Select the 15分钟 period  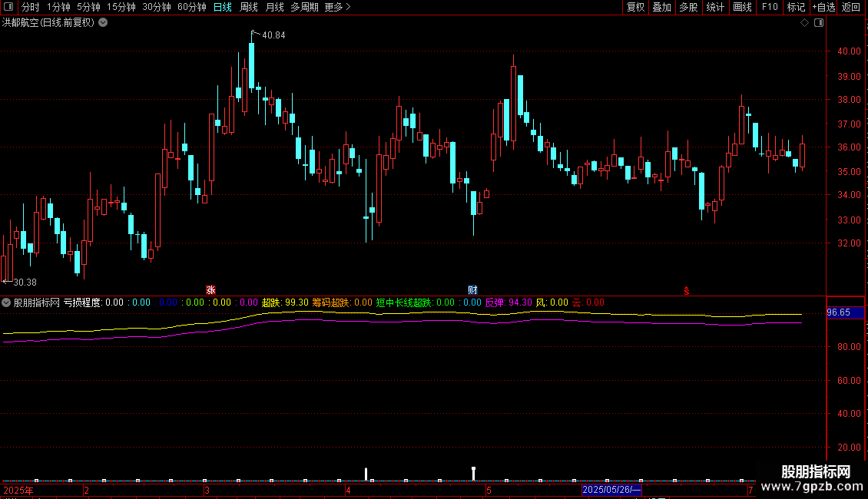tap(121, 7)
